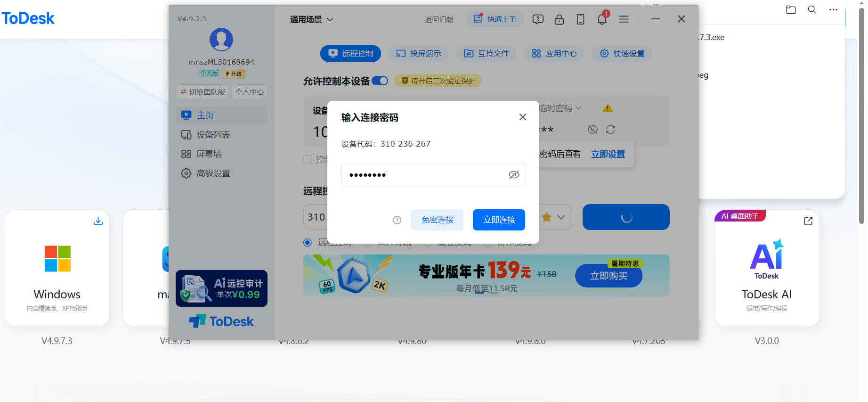Click 立即购买 in promotion banner
This screenshot has width=868, height=402.
coord(608,276)
